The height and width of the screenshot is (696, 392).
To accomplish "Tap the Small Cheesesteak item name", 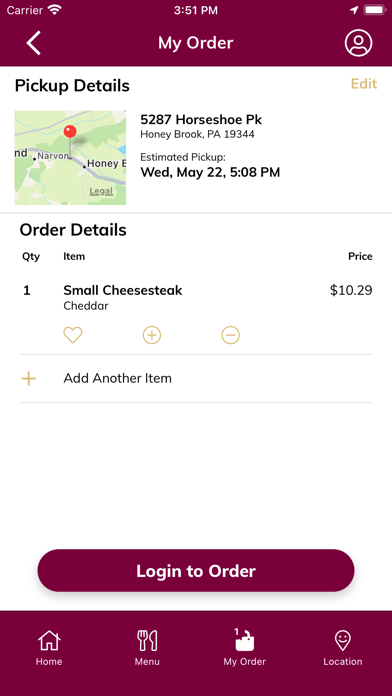I will [123, 290].
